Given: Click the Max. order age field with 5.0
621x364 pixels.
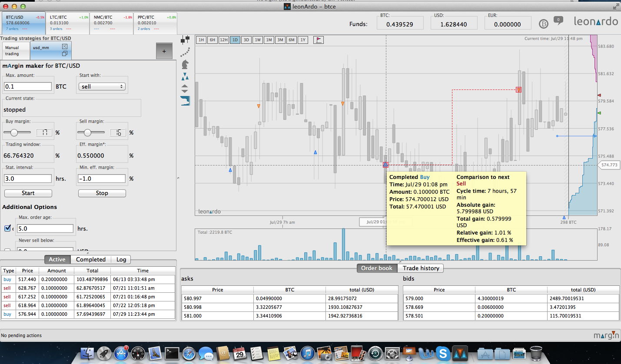Looking at the screenshot, I should [45, 228].
